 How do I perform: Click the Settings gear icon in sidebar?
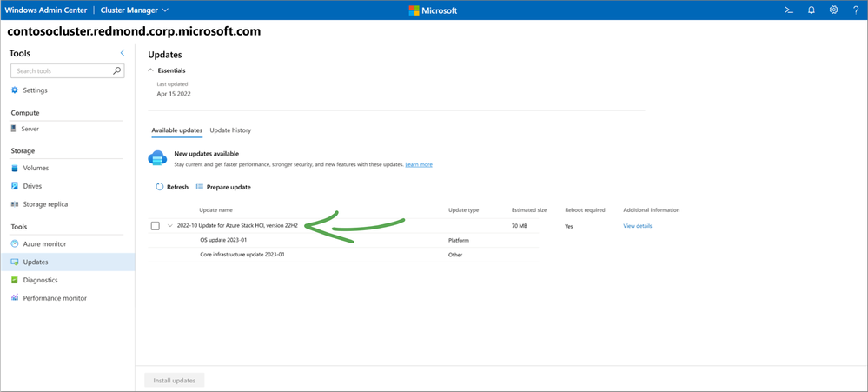tap(15, 90)
